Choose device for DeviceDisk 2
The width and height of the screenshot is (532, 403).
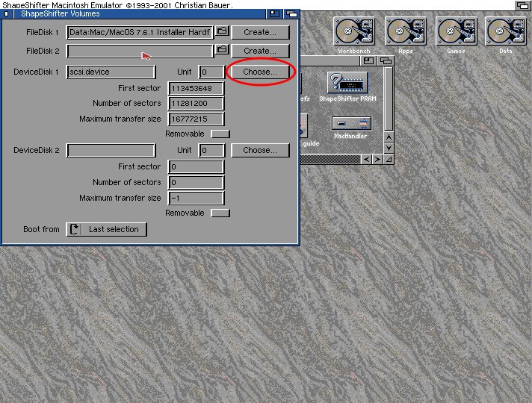[x=260, y=150]
